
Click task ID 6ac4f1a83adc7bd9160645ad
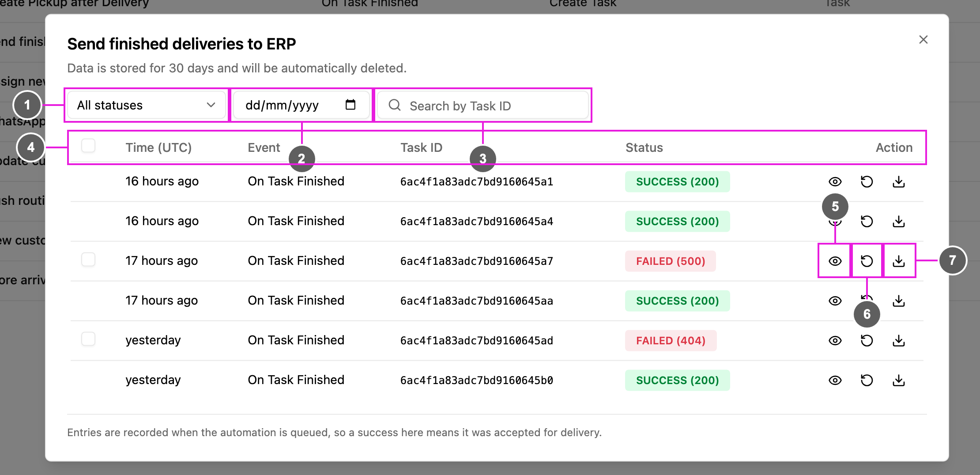coord(477,341)
